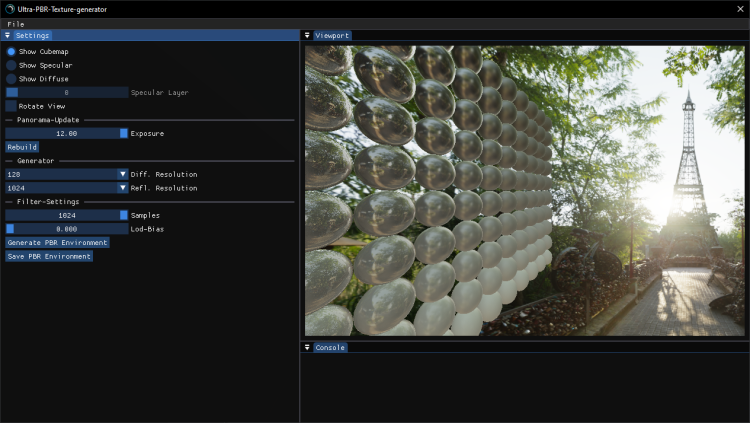
Task: Click Save PBR Environment button
Action: [49, 256]
